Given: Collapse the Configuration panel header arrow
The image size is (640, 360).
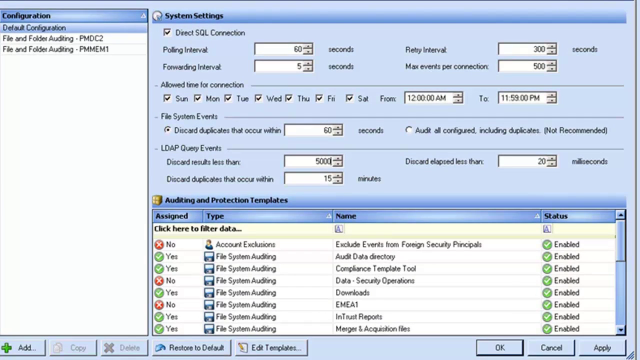Looking at the screenshot, I should [x=143, y=16].
